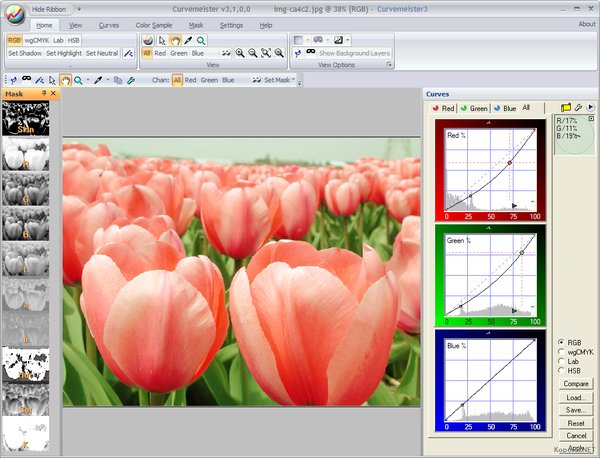Choose the HSB radio option
Viewport: 600px width, 458px height.
561,371
